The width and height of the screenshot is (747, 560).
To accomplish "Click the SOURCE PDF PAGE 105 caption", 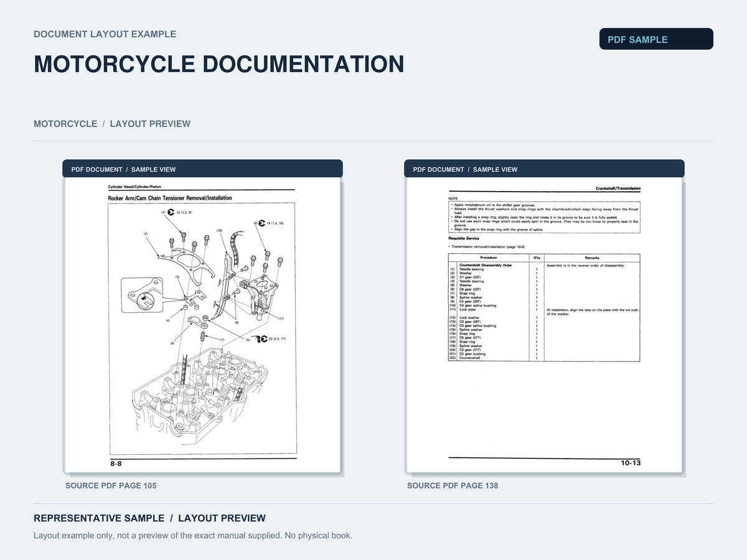I will pos(111,485).
